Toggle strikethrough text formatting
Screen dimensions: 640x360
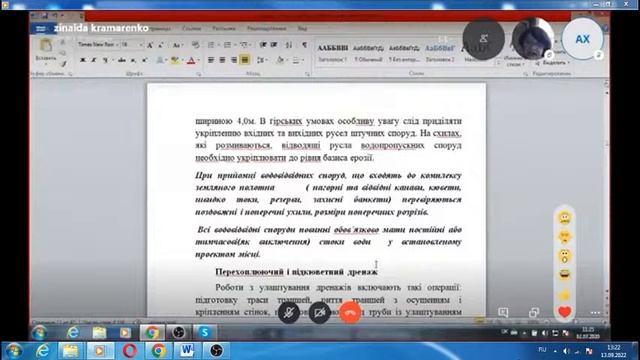click(122, 60)
